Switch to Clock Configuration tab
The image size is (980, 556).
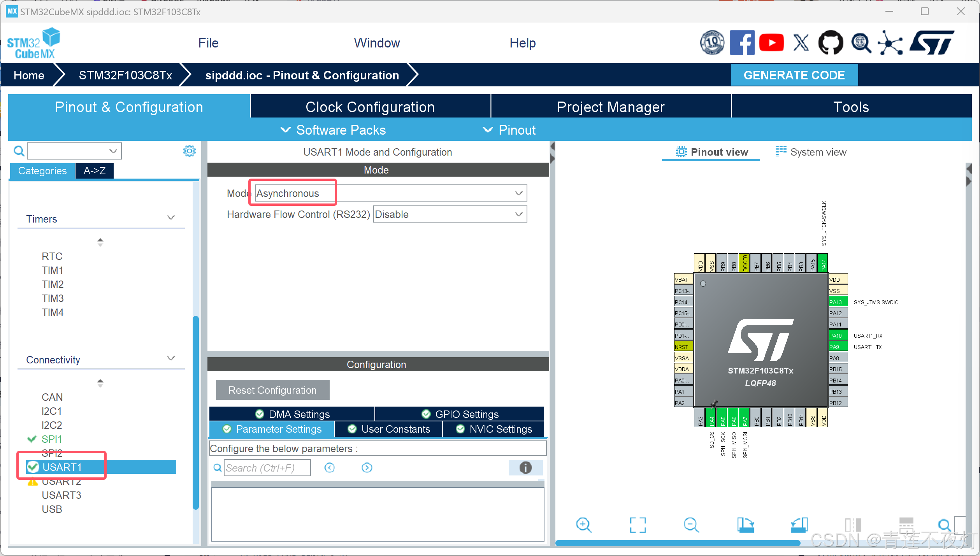coord(370,107)
